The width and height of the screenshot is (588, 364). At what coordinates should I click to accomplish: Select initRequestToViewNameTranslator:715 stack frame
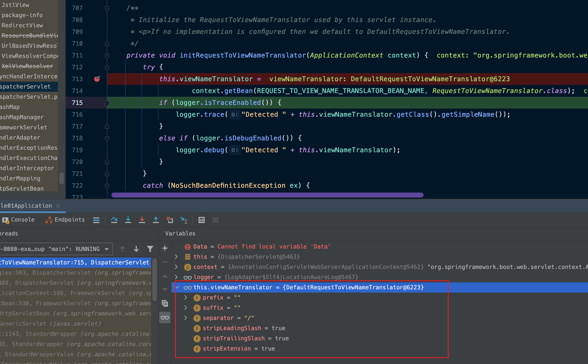pos(75,262)
